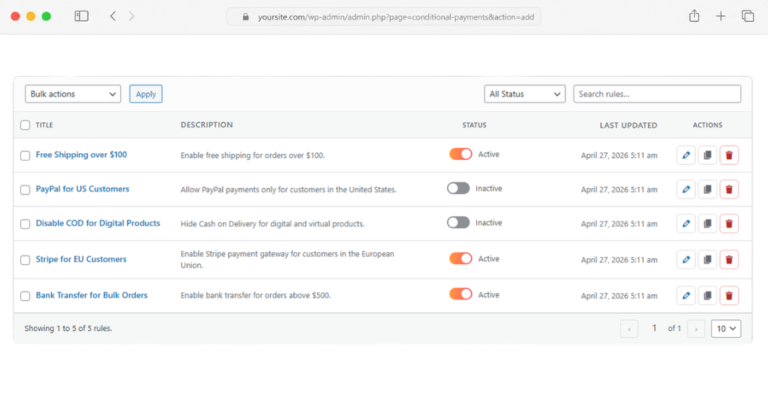Tick the Bank Transfer for Bulk Orders checkbox
Screen dimensions: 768x398
(x=25, y=296)
